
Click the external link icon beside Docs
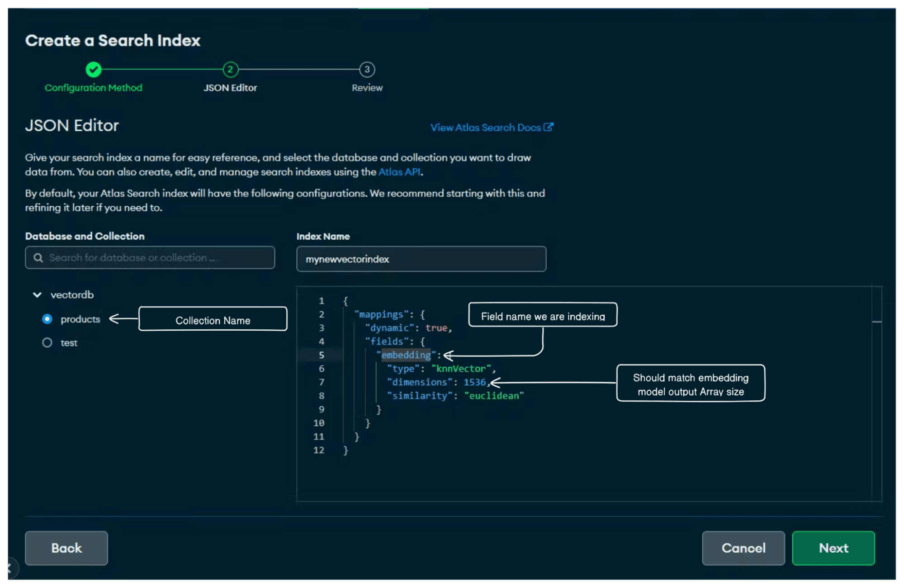coord(548,127)
